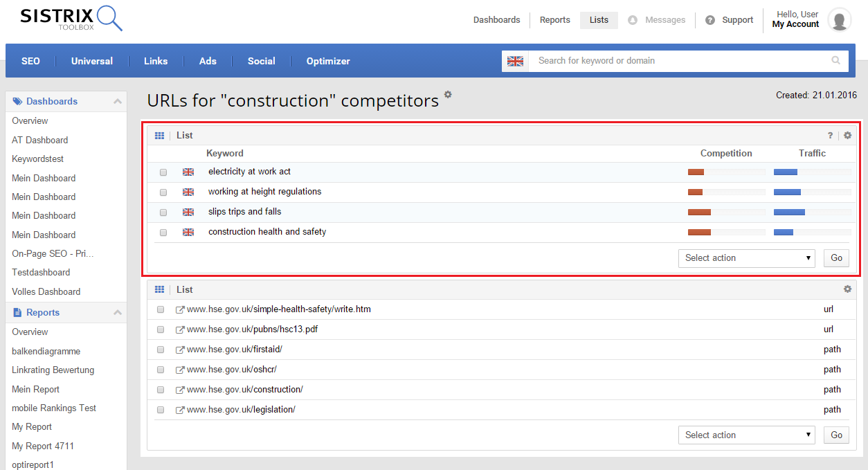Click the Support question mark icon
868x470 pixels.
pyautogui.click(x=710, y=20)
